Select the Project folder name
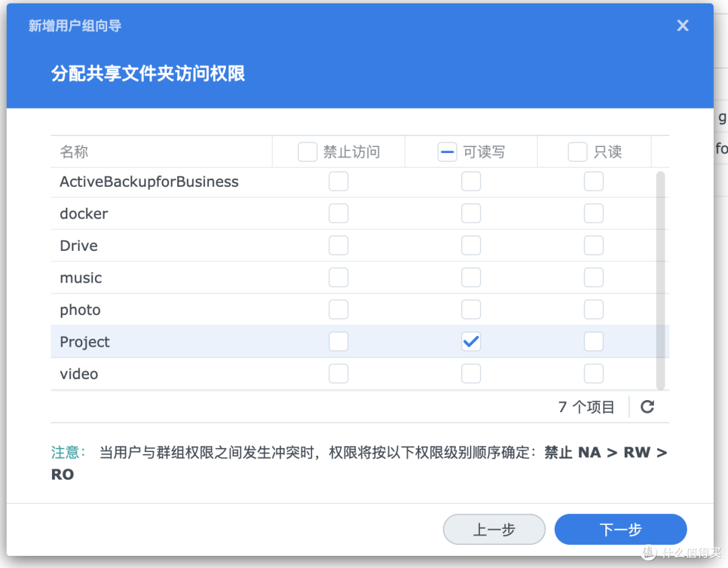 84,341
